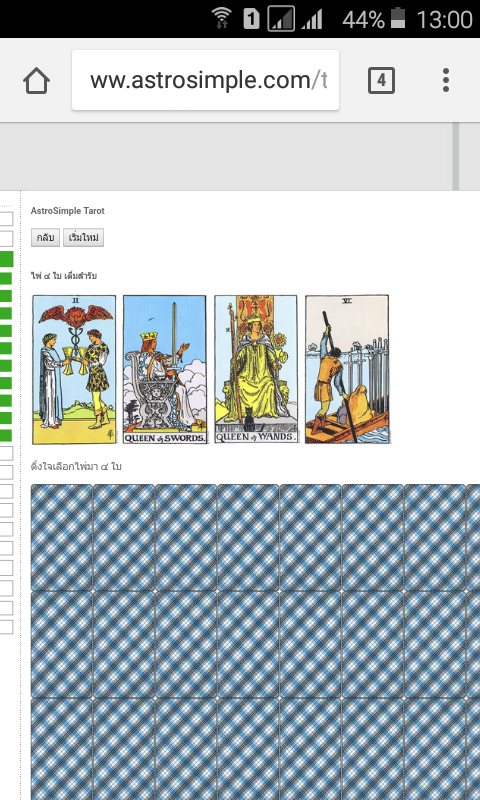This screenshot has width=480, height=800.
Task: Tap the browser home icon
Action: 37,81
